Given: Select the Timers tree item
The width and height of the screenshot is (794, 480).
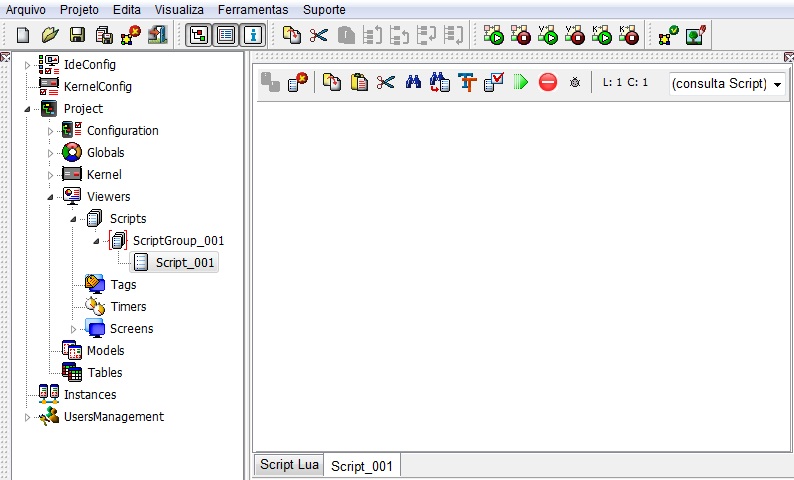Looking at the screenshot, I should [128, 306].
